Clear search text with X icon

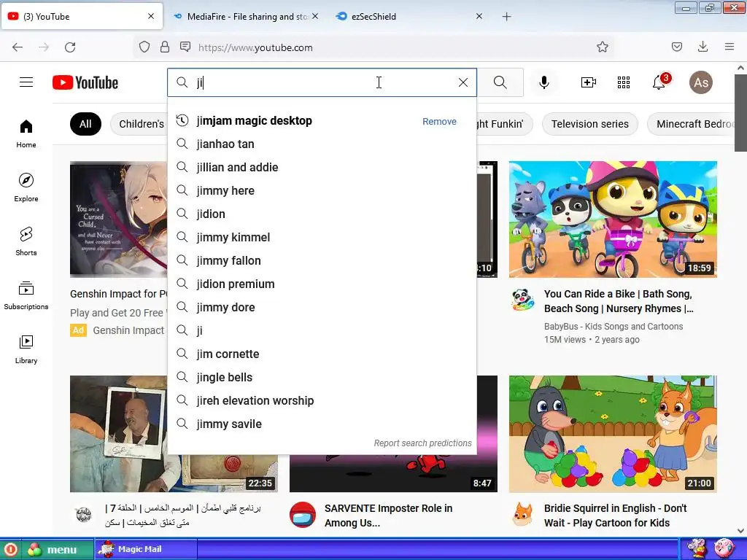pyautogui.click(x=462, y=82)
